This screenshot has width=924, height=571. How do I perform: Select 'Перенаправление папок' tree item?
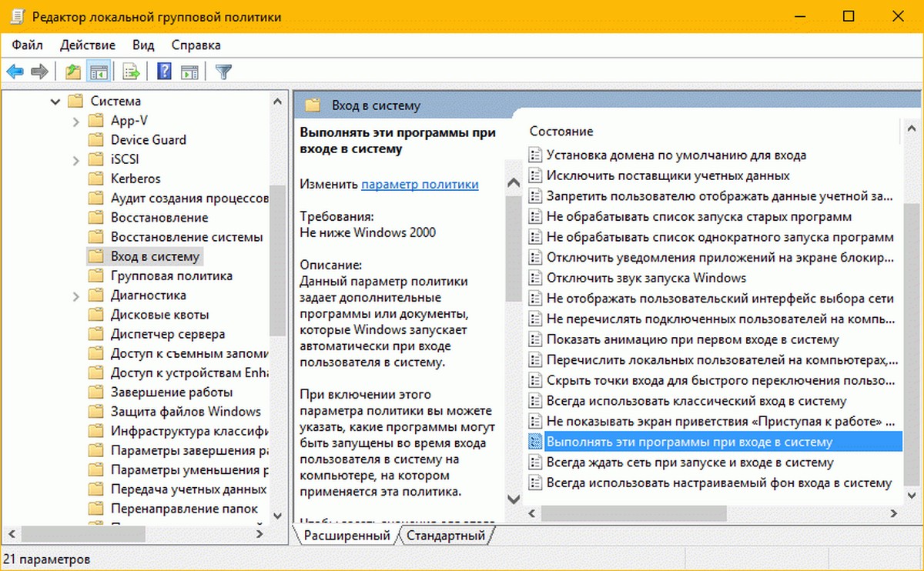184,509
